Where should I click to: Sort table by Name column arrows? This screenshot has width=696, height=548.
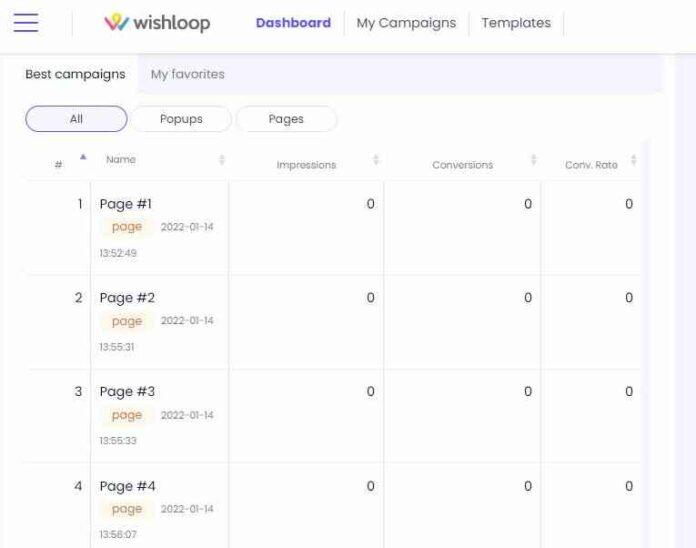(222, 160)
